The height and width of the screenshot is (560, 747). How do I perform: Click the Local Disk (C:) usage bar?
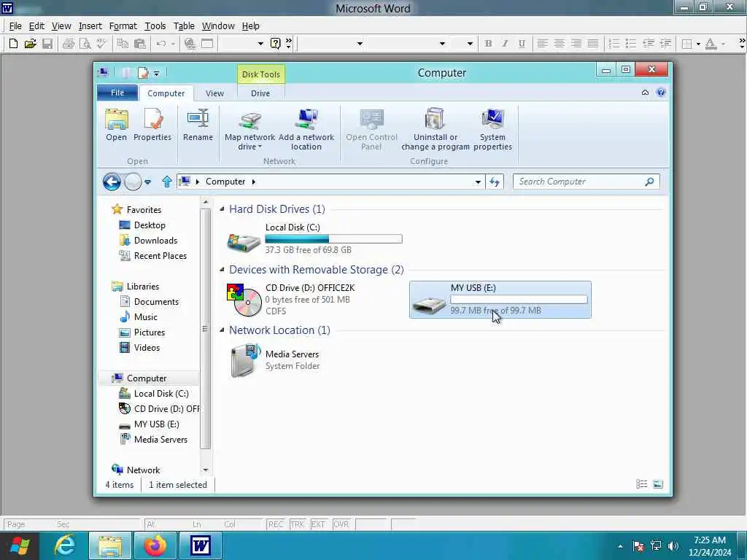pyautogui.click(x=333, y=239)
